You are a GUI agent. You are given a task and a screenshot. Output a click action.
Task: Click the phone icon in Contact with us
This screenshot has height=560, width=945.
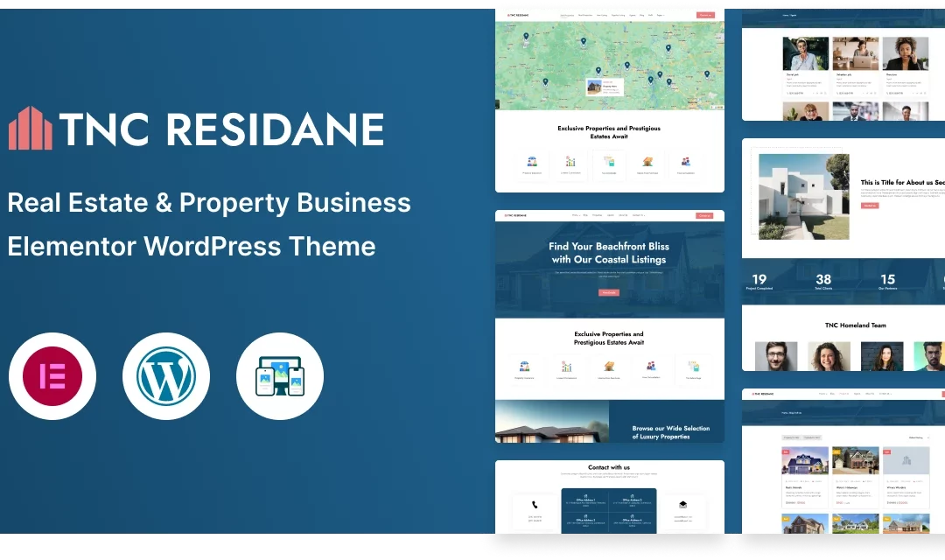(535, 505)
